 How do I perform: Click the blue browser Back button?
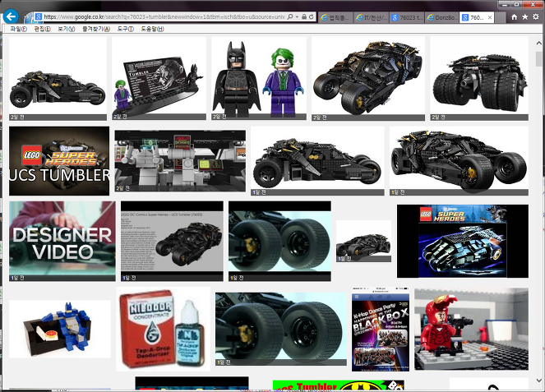pos(11,16)
